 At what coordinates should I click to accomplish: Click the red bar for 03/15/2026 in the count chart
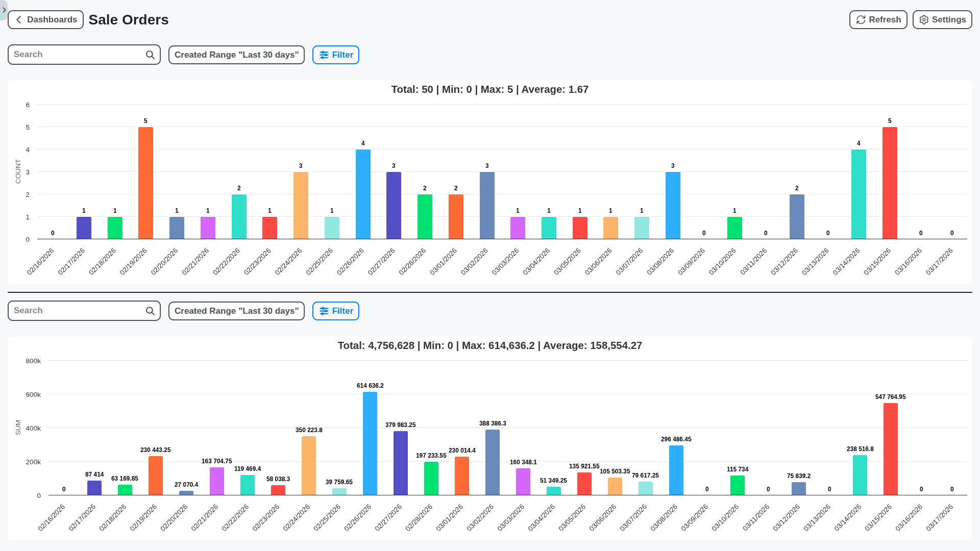pyautogui.click(x=889, y=181)
